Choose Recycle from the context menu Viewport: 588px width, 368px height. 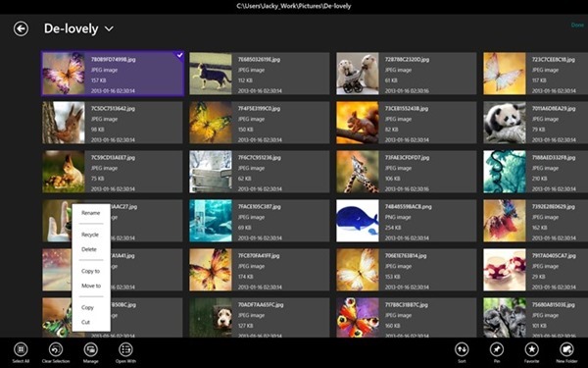(x=90, y=235)
